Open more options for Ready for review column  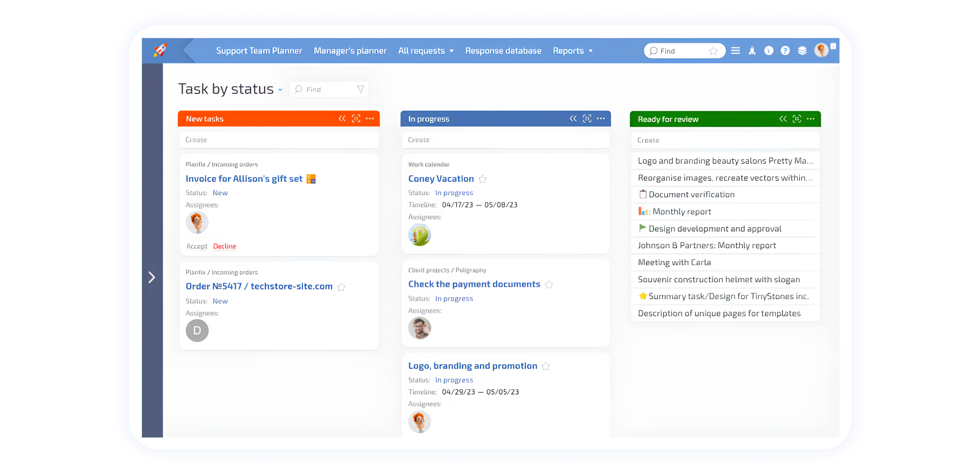[811, 119]
